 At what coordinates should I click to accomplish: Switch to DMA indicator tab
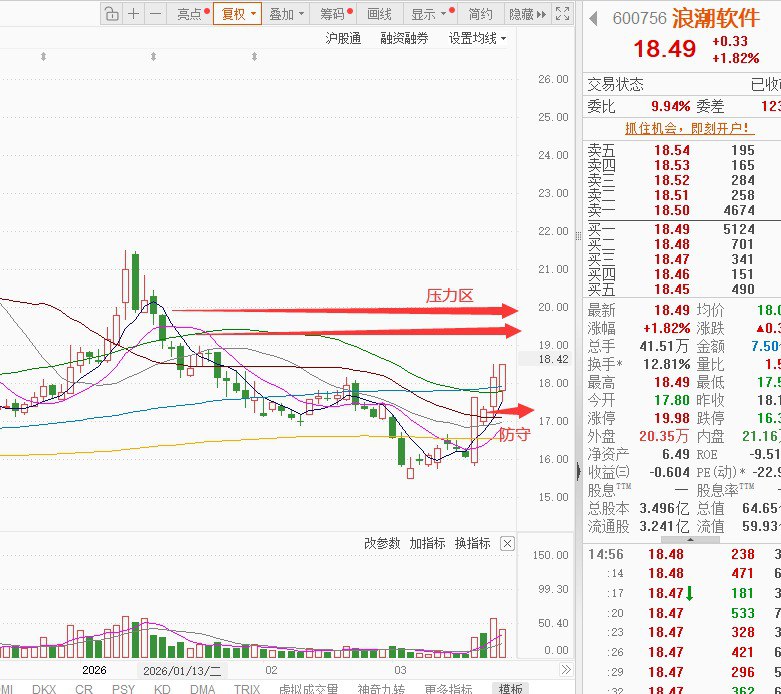(203, 689)
